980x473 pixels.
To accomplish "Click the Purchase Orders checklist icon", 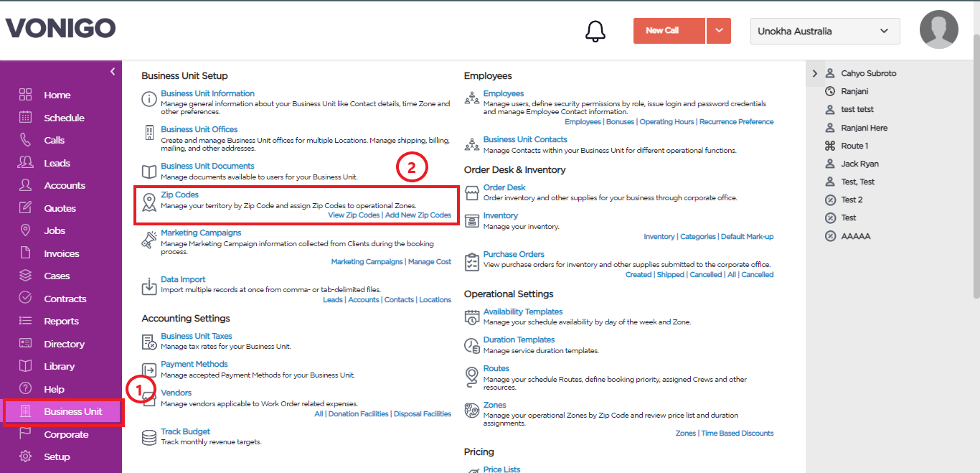I will (x=471, y=262).
